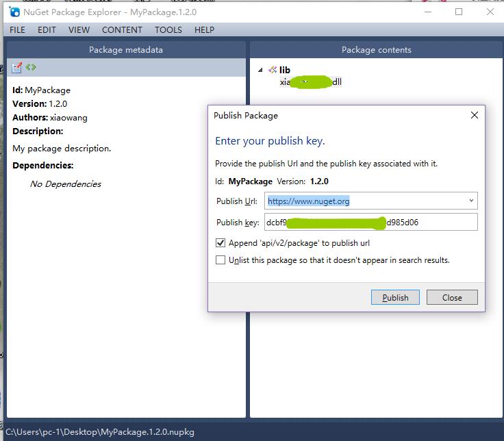
Task: Click the Package contents panel header
Action: [376, 50]
